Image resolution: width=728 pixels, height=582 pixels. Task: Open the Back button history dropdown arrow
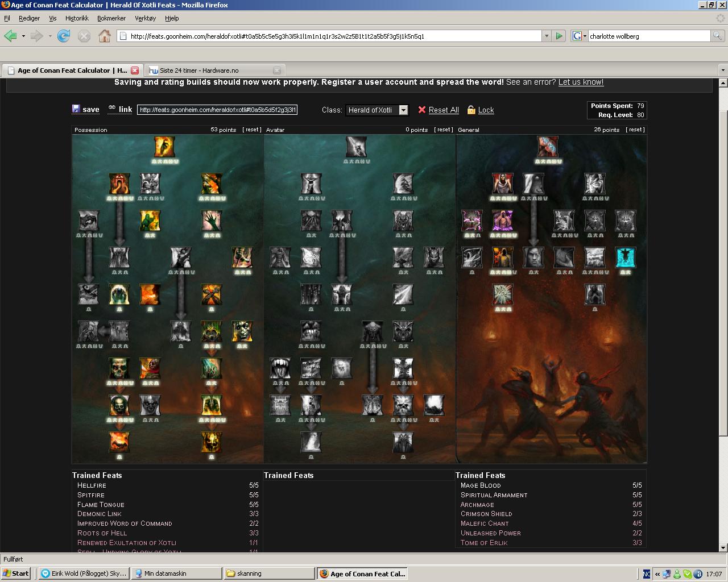coord(23,36)
